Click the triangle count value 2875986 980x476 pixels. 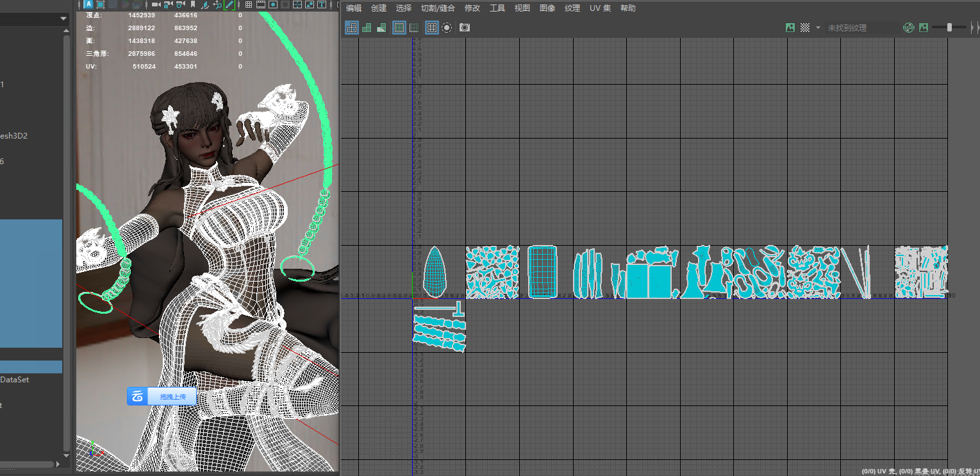coord(142,53)
